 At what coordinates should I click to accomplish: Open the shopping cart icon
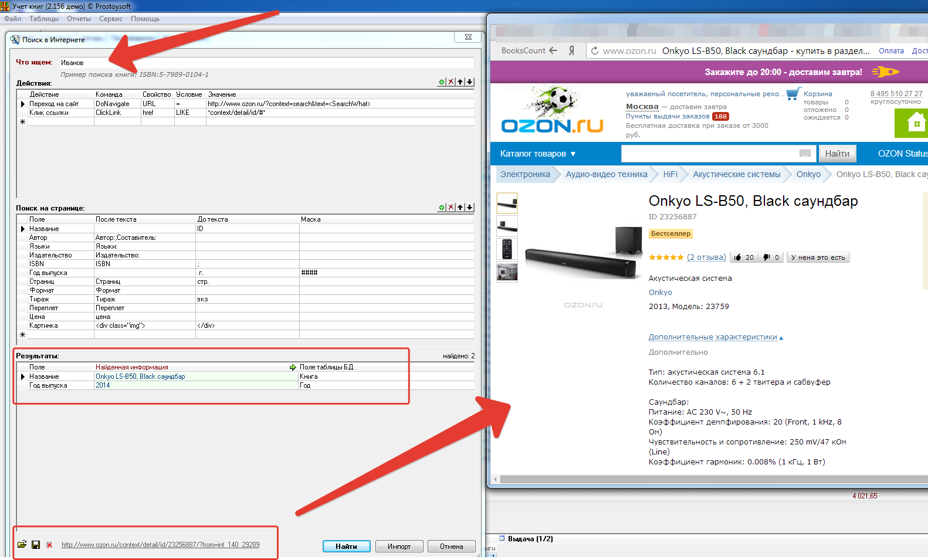[793, 94]
